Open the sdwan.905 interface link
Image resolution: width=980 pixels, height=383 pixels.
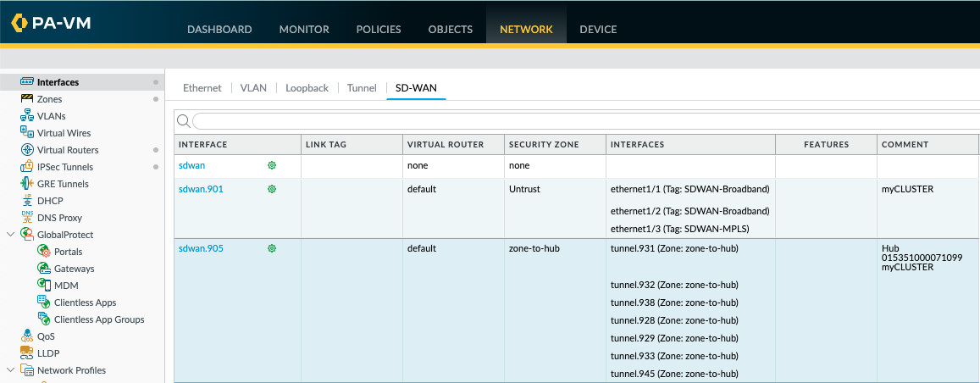pos(201,248)
